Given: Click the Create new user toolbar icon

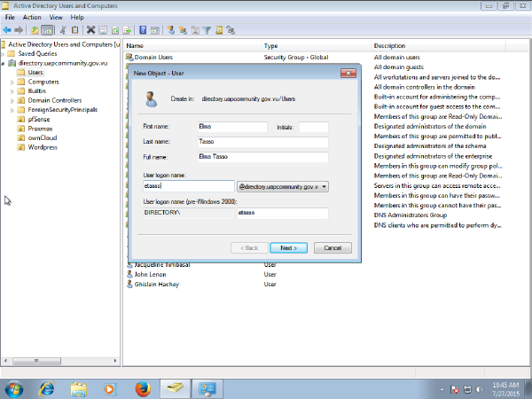Looking at the screenshot, I should (170, 30).
